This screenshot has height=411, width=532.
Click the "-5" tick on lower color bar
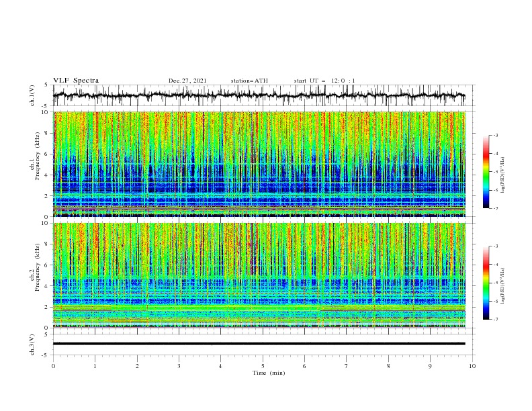tap(495, 283)
